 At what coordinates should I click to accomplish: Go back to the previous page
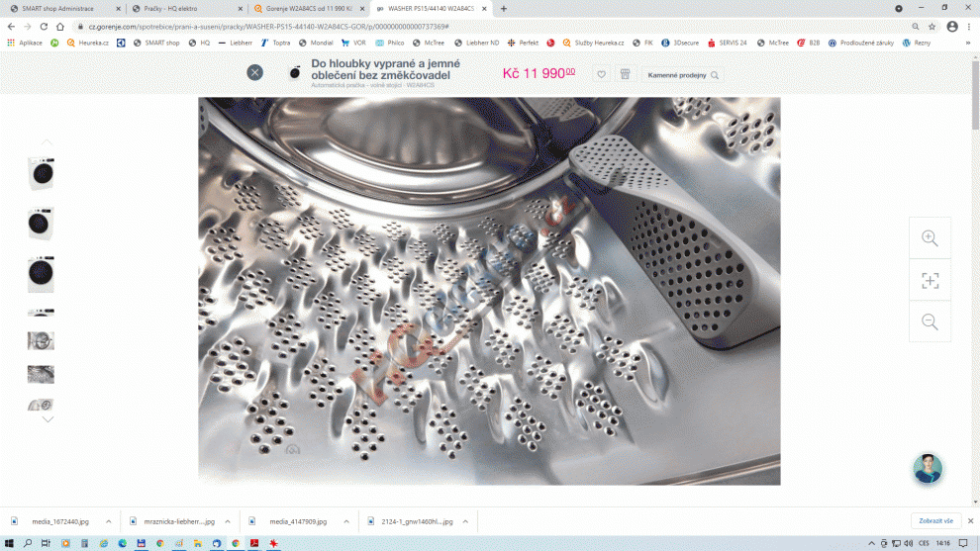point(11,27)
